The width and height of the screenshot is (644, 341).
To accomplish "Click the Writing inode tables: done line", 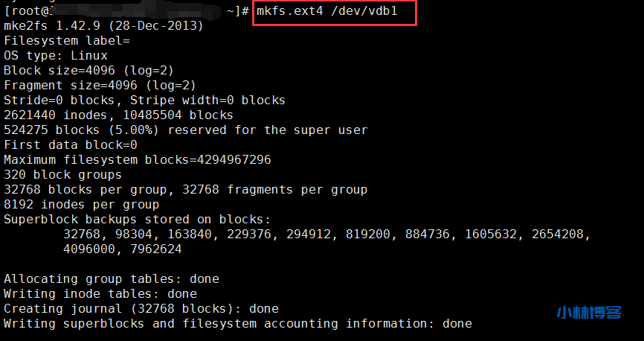I will [100, 294].
